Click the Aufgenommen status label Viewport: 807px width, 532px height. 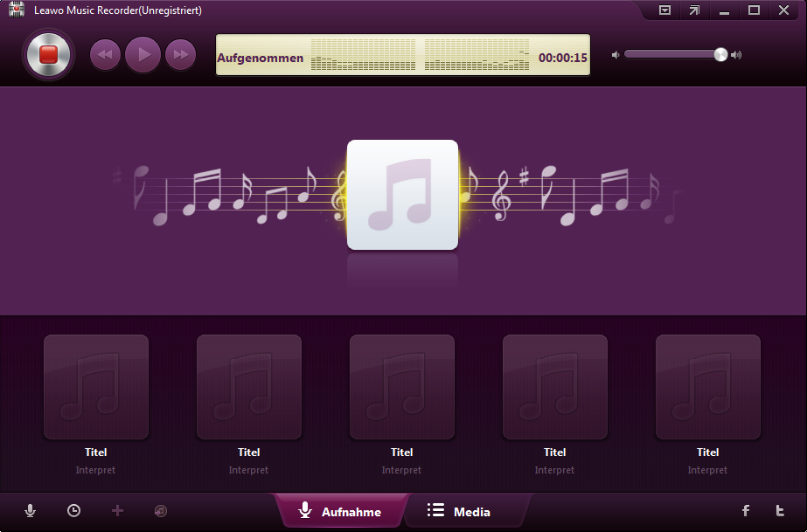coord(261,58)
